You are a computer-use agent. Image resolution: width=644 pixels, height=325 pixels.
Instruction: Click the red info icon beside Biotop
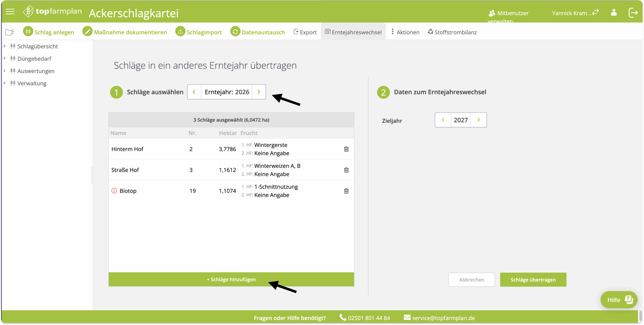(x=114, y=191)
